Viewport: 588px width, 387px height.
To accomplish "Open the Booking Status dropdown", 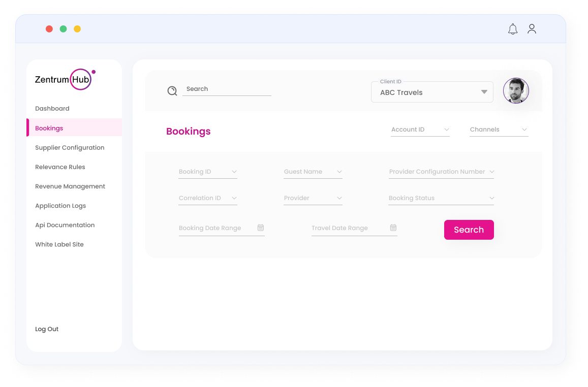I will [x=441, y=198].
